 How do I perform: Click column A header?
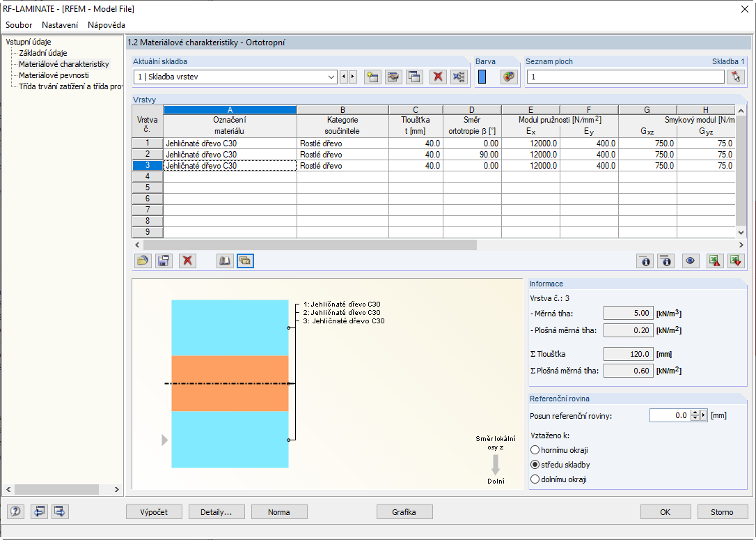point(230,110)
